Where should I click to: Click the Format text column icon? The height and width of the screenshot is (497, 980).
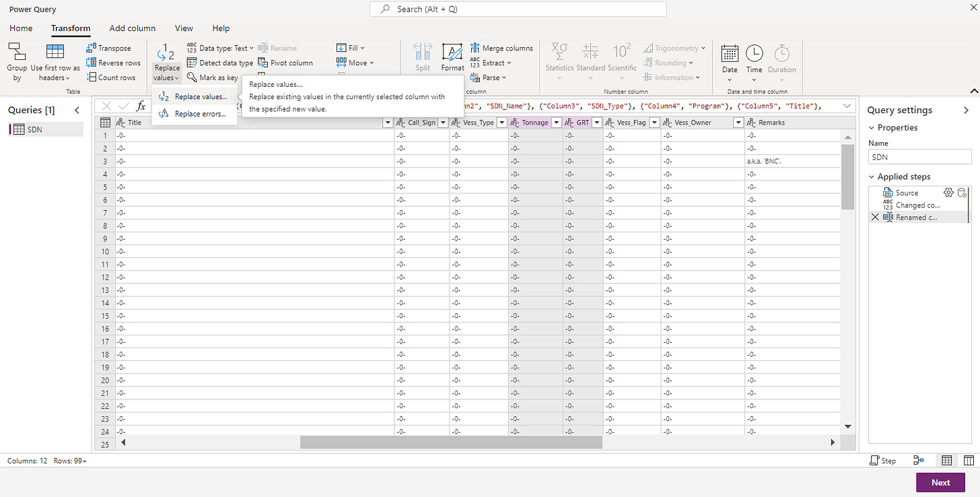pyautogui.click(x=452, y=52)
